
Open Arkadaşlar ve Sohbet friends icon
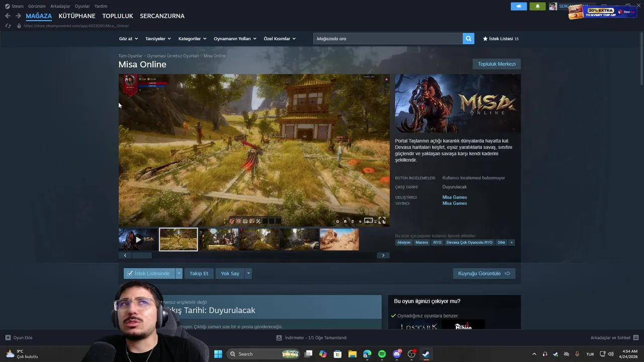coord(636,338)
